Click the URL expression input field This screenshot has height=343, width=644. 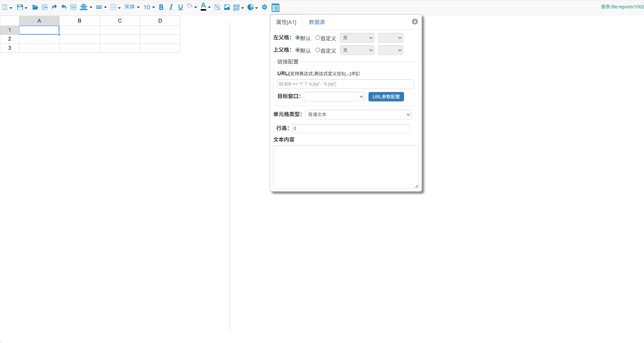[346, 84]
